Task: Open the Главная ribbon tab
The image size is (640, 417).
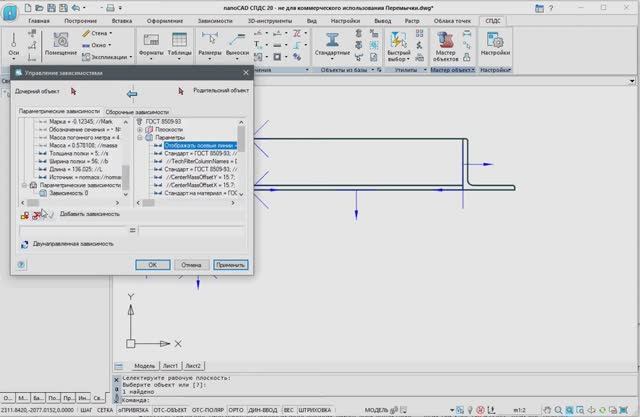Action: click(39, 21)
